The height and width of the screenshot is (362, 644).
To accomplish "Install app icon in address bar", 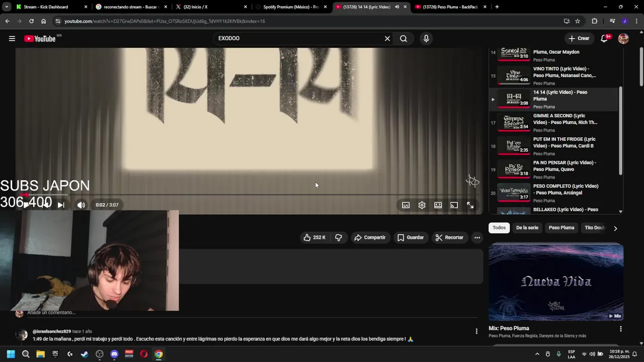I will click(567, 21).
